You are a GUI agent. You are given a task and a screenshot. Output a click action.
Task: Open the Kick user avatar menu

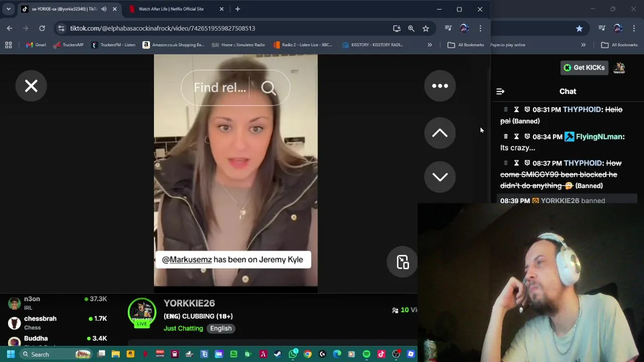(619, 67)
